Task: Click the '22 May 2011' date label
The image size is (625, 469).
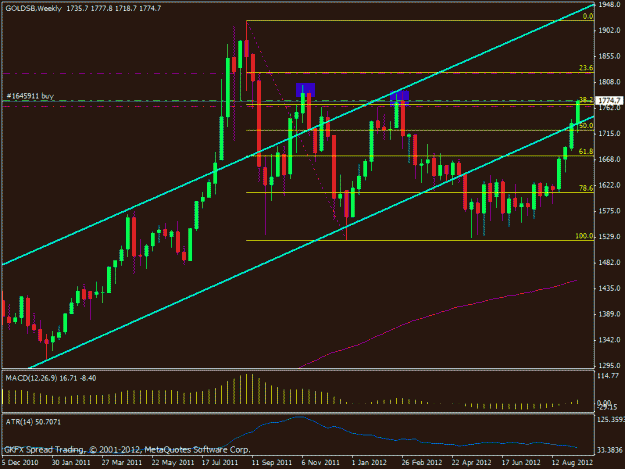Action: coord(173,463)
